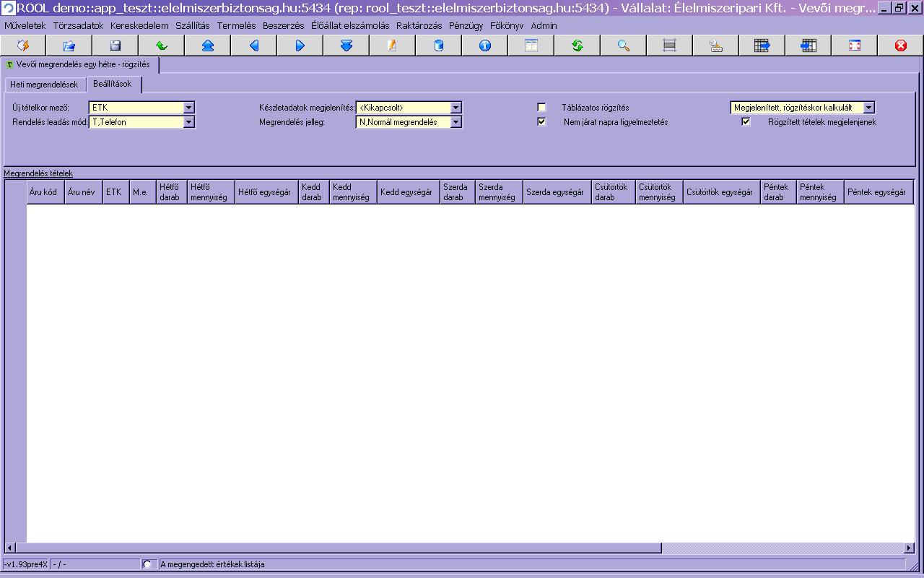
Task: Uncheck Rögzített tételek megjelenjenek checkbox
Action: [746, 122]
